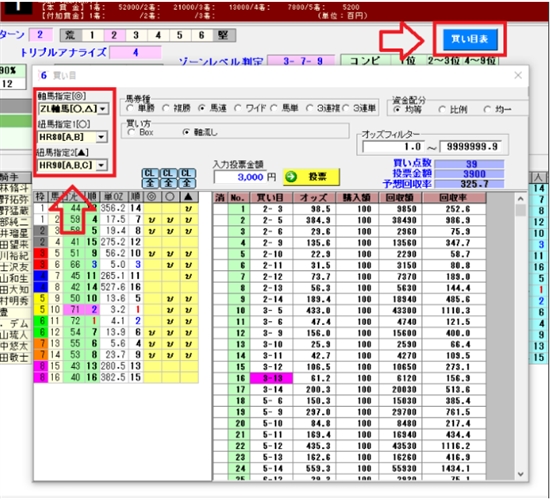The image size is (550, 500).
Task: Select ワイド bet type radio
Action: point(238,108)
